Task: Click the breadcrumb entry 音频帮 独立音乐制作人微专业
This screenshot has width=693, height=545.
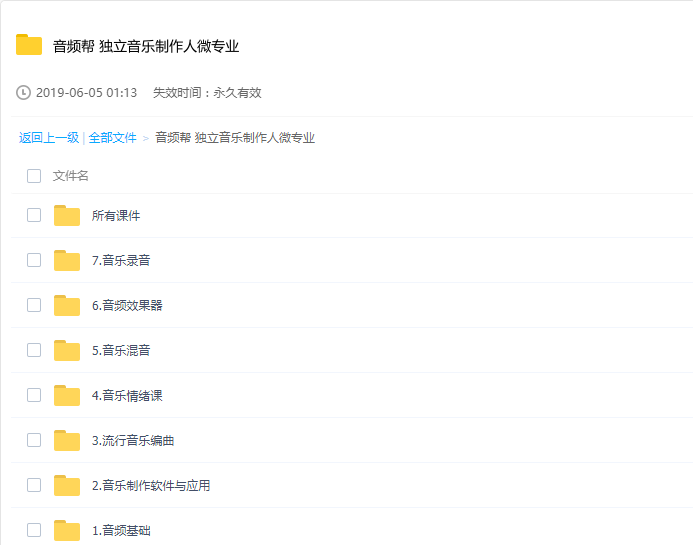Action: (x=235, y=138)
